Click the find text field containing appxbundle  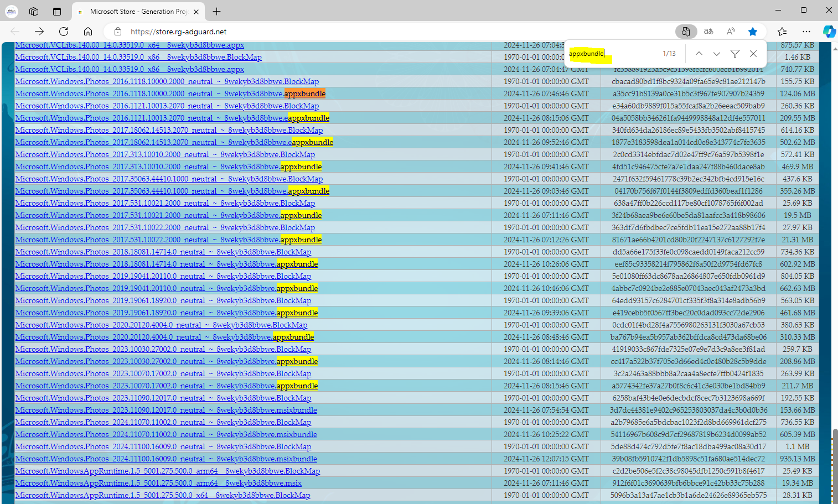pyautogui.click(x=612, y=54)
